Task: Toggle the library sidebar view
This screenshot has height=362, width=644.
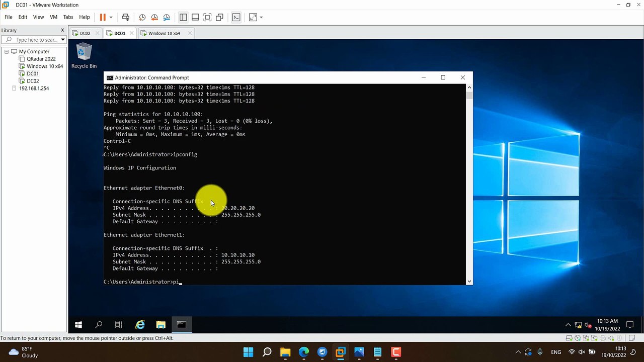Action: 183,17
